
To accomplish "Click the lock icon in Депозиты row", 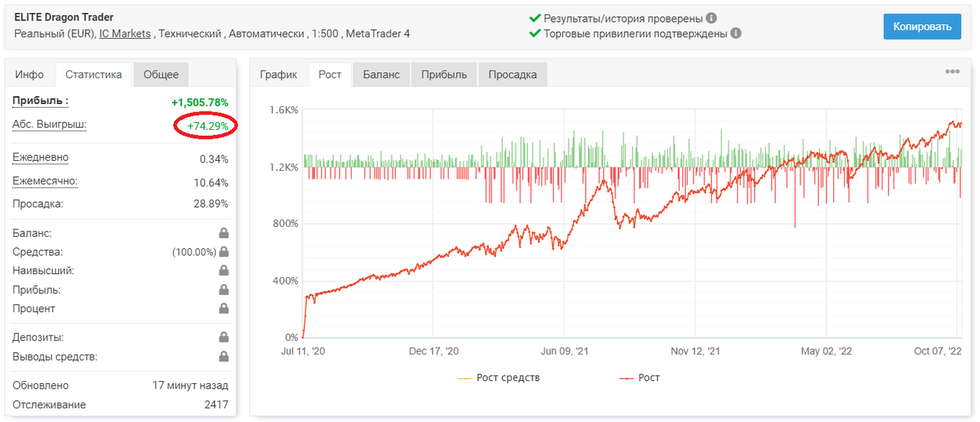I will coord(224,337).
